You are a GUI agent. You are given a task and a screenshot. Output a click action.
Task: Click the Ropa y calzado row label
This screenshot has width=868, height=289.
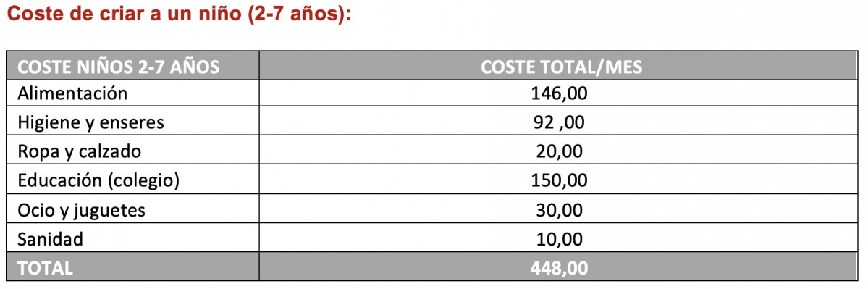[x=79, y=151]
